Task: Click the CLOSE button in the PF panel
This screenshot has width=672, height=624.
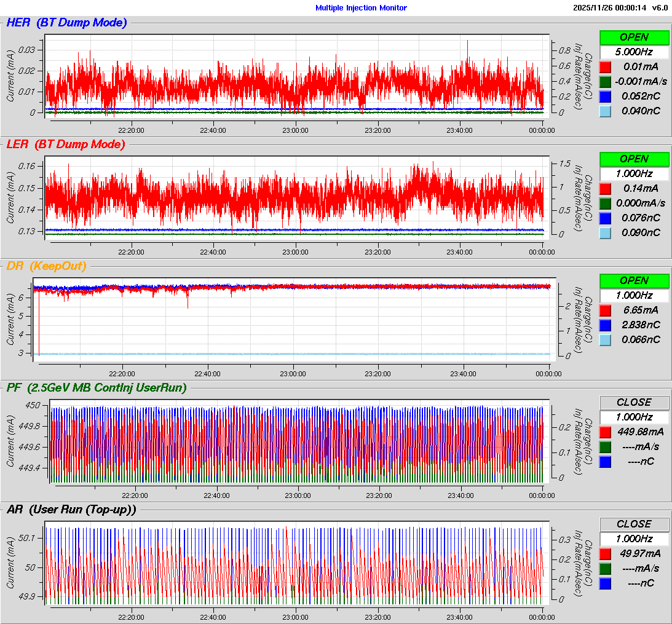Action: pos(634,403)
